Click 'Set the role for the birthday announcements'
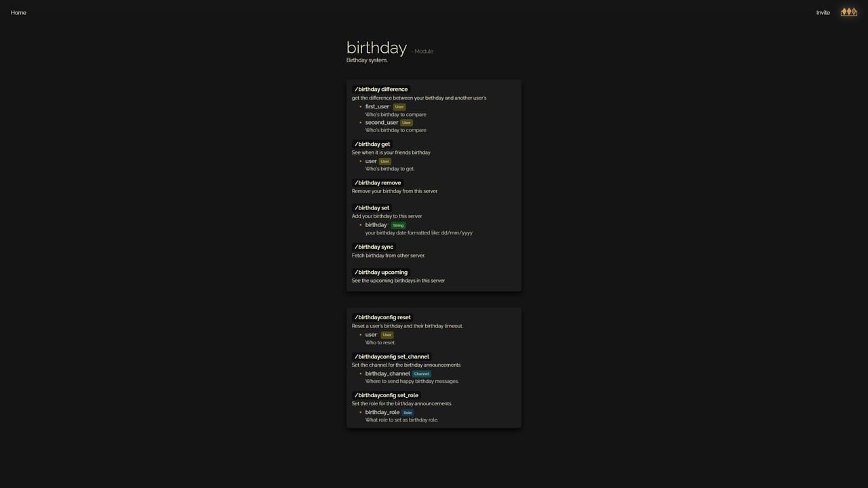 tap(401, 403)
